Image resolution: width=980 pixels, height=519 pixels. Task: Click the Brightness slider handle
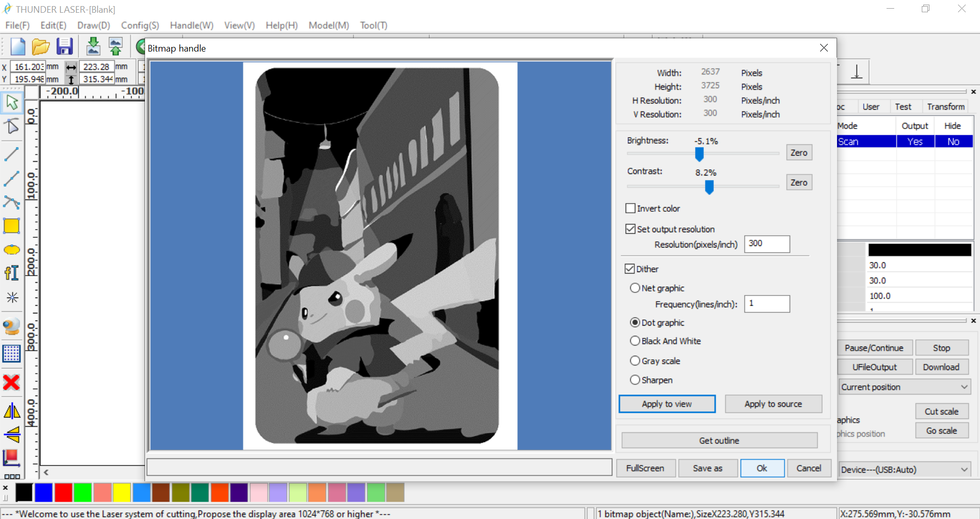coord(699,154)
